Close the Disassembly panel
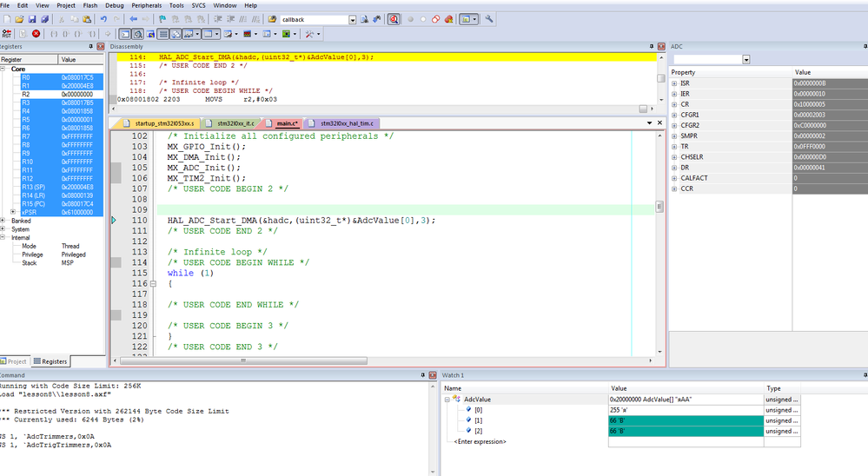Screen dimensions: 868x476 [x=661, y=47]
